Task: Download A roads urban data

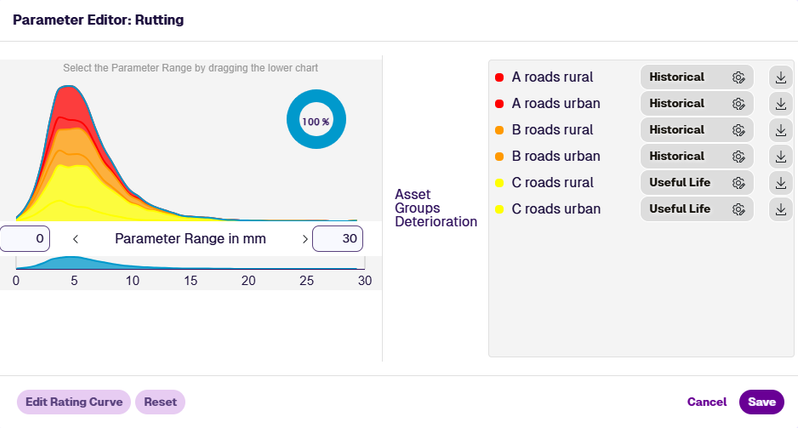Action: (781, 104)
